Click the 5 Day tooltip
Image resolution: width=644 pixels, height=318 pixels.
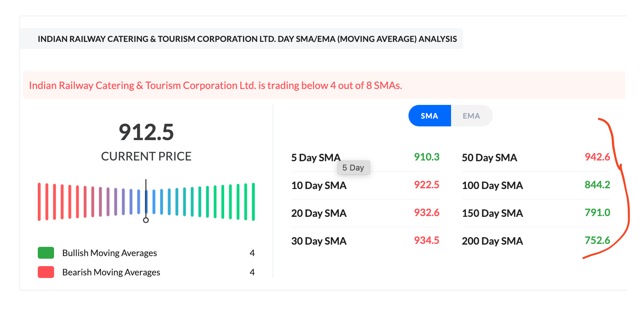(x=353, y=168)
